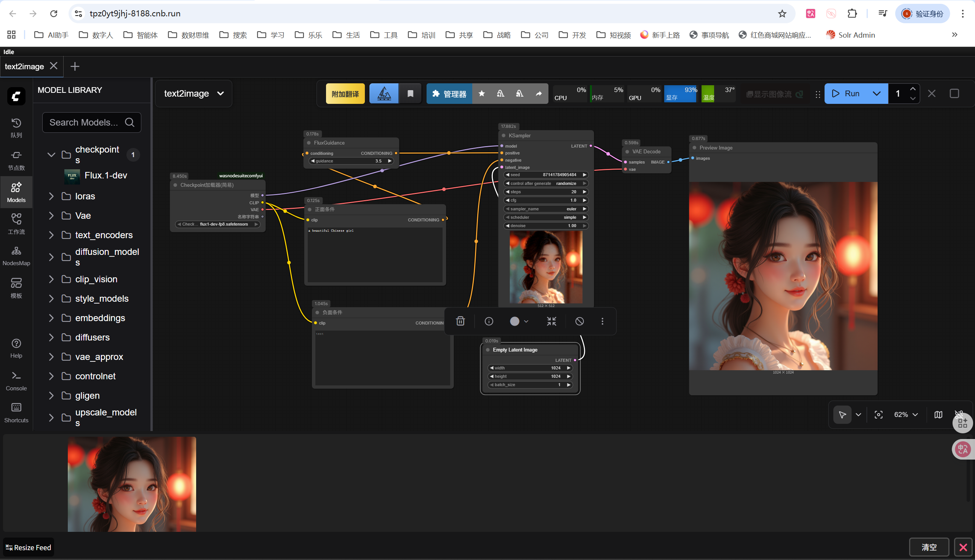Switch to the text2image tab
Viewport: 975px width, 560px height.
pyautogui.click(x=24, y=66)
